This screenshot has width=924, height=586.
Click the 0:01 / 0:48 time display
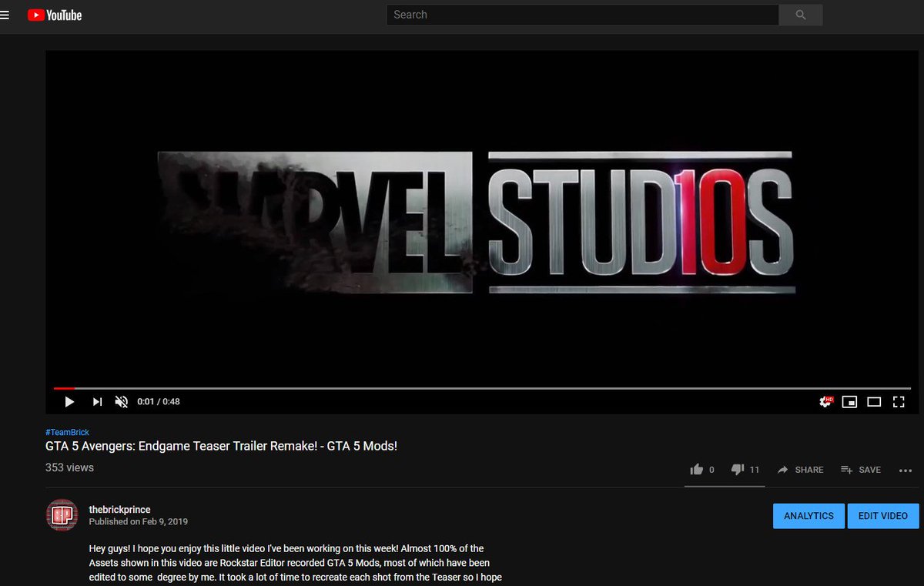pyautogui.click(x=159, y=401)
